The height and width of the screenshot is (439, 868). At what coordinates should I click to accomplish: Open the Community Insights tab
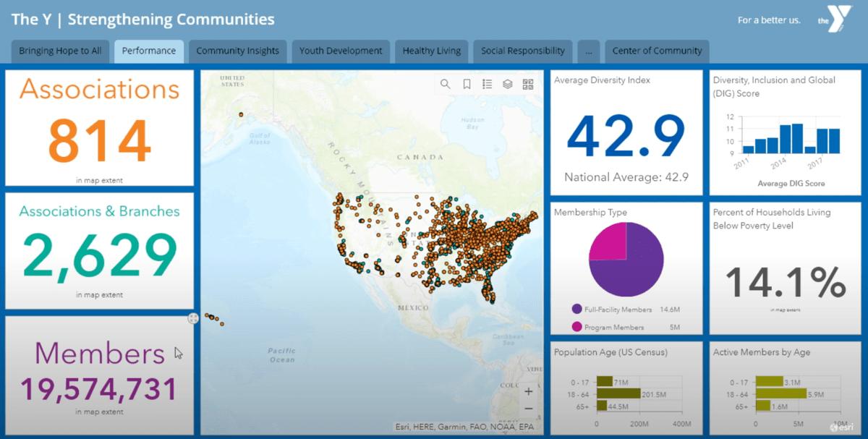(x=237, y=51)
